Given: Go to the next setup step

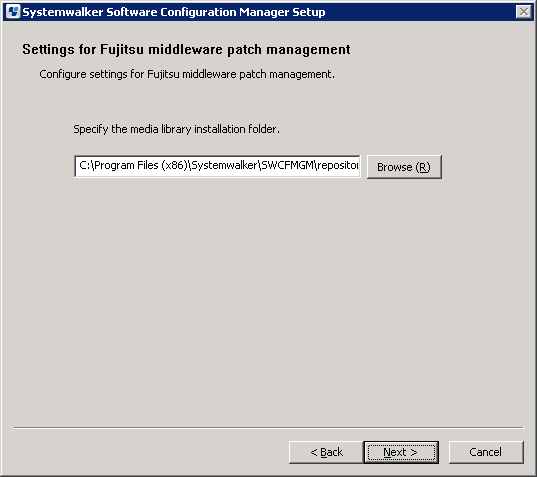Looking at the screenshot, I should pyautogui.click(x=401, y=452).
